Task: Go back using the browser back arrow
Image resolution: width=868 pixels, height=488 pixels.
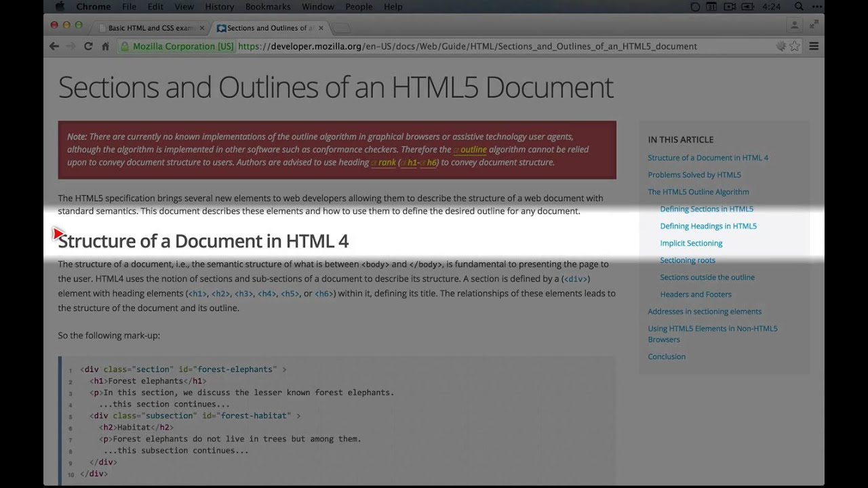Action: (54, 46)
